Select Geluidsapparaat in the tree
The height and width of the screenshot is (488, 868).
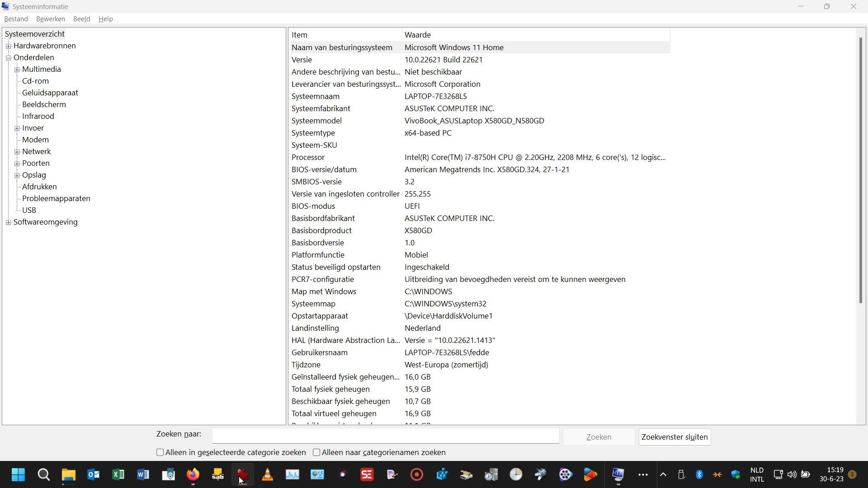[50, 93]
